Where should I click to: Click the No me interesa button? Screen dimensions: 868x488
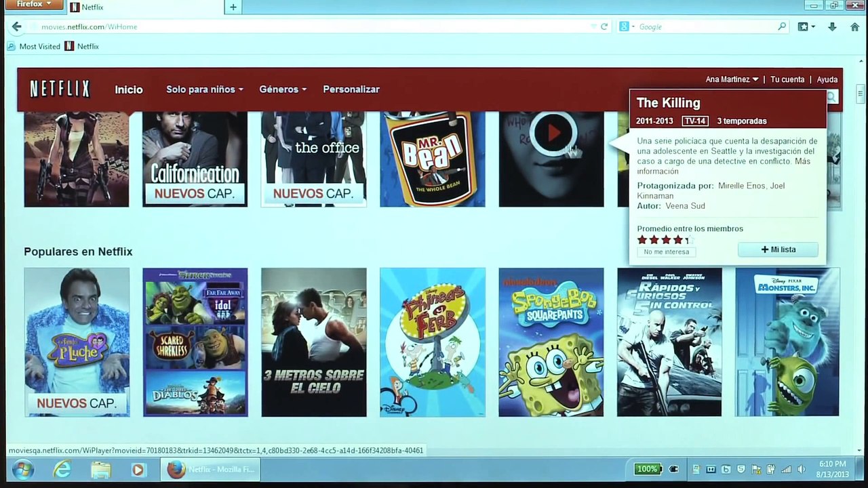click(666, 251)
